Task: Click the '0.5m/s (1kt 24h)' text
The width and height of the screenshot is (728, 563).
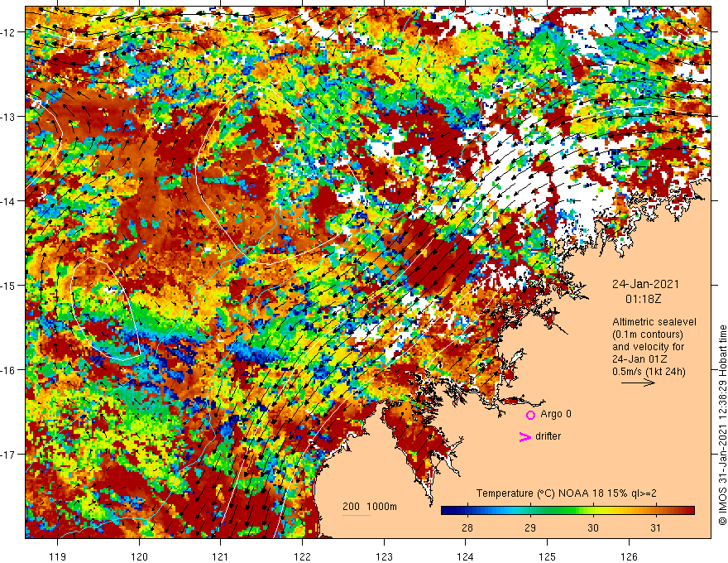Action: pos(649,371)
